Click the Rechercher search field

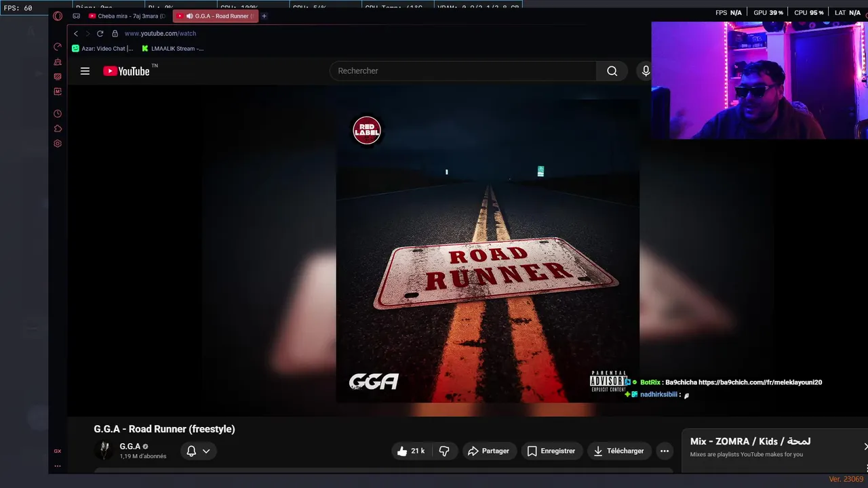(x=463, y=70)
